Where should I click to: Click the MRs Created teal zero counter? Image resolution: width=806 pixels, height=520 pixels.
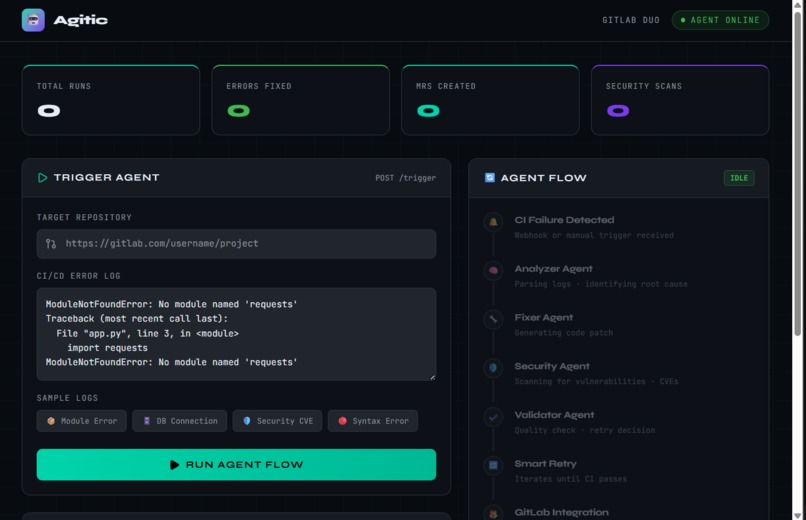[428, 110]
